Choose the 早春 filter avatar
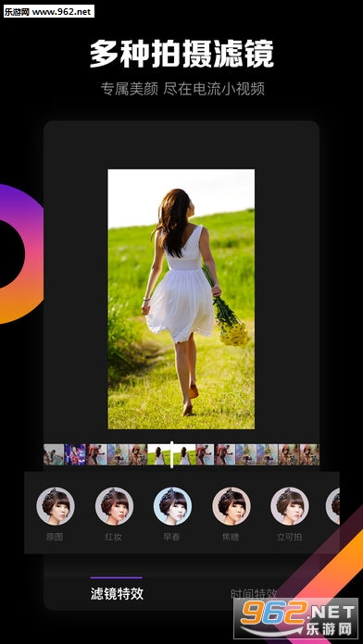The height and width of the screenshot is (644, 363). pyautogui.click(x=172, y=506)
